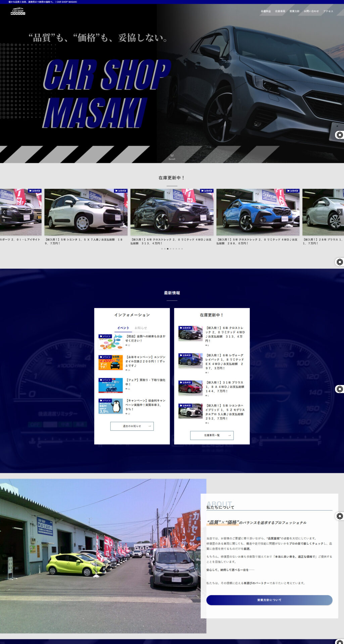The image size is (344, 644).
Task: Click the 過去のお知らせ button
Action: [x=132, y=426]
